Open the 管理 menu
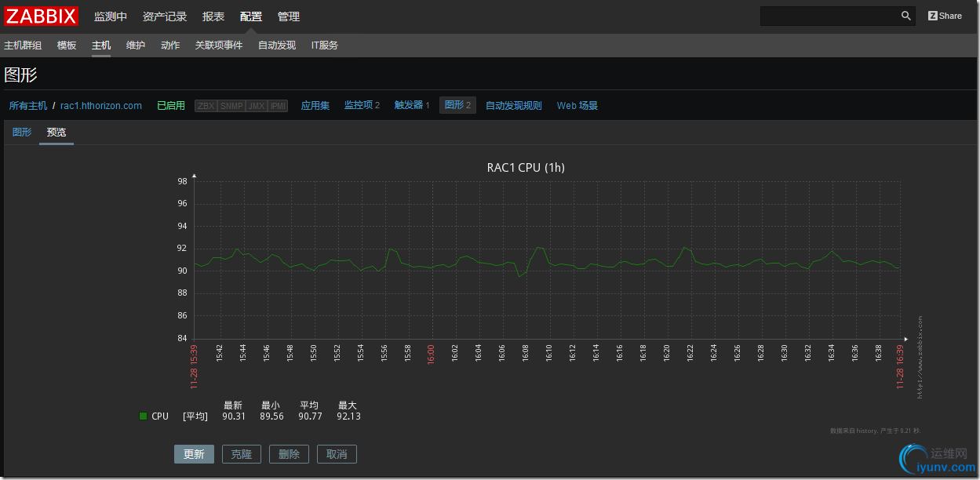 (289, 16)
